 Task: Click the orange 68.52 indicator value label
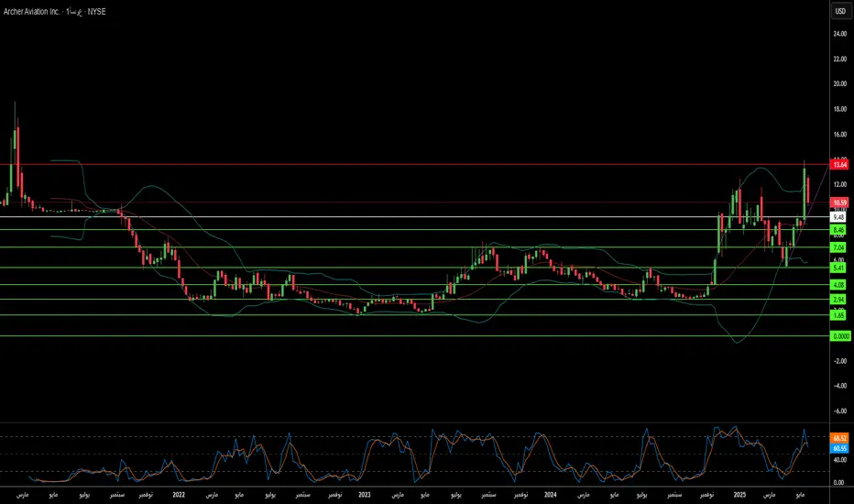[x=839, y=439]
